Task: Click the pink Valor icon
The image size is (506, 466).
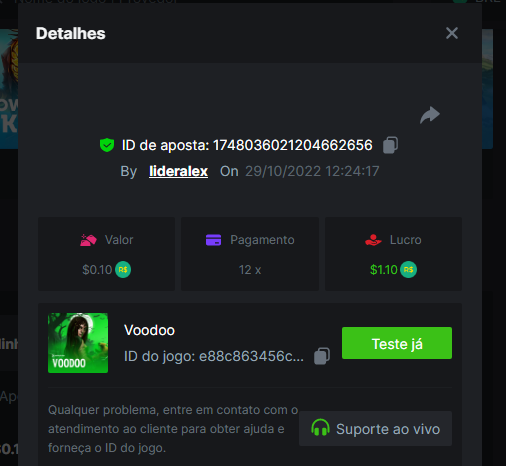Action: pos(88,240)
